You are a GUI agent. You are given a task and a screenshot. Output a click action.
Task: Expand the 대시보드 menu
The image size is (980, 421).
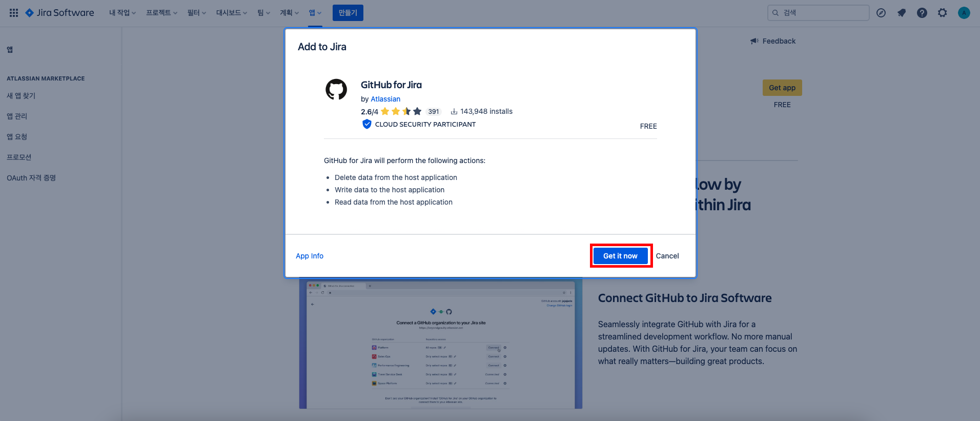coord(232,13)
